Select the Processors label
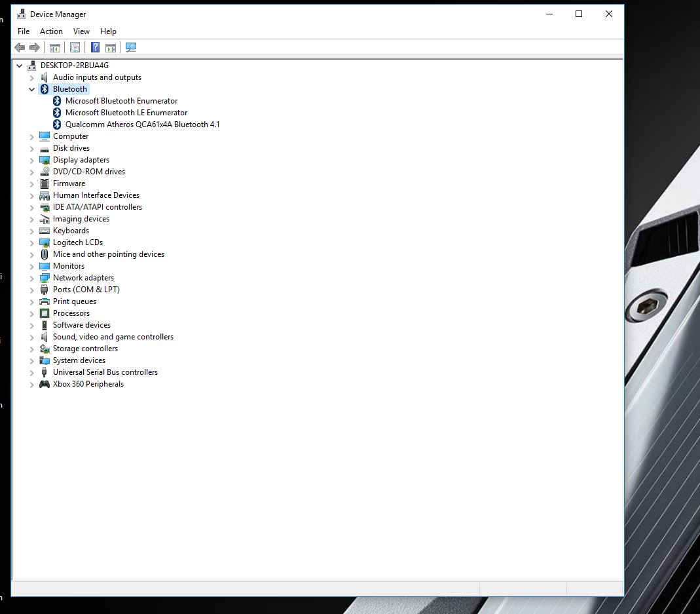The width and height of the screenshot is (700, 614). tap(71, 313)
